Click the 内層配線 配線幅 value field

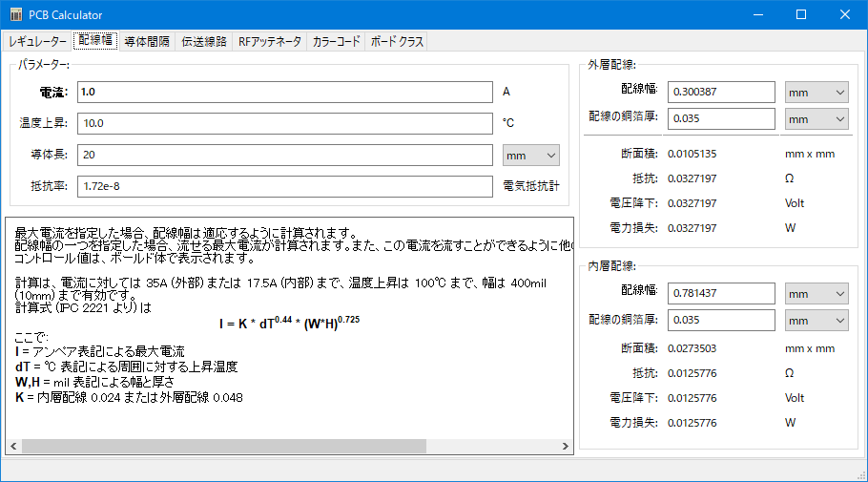click(721, 293)
